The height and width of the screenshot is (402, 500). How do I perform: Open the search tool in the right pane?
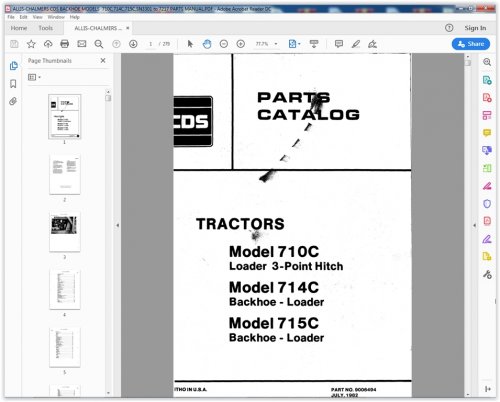coord(487,62)
